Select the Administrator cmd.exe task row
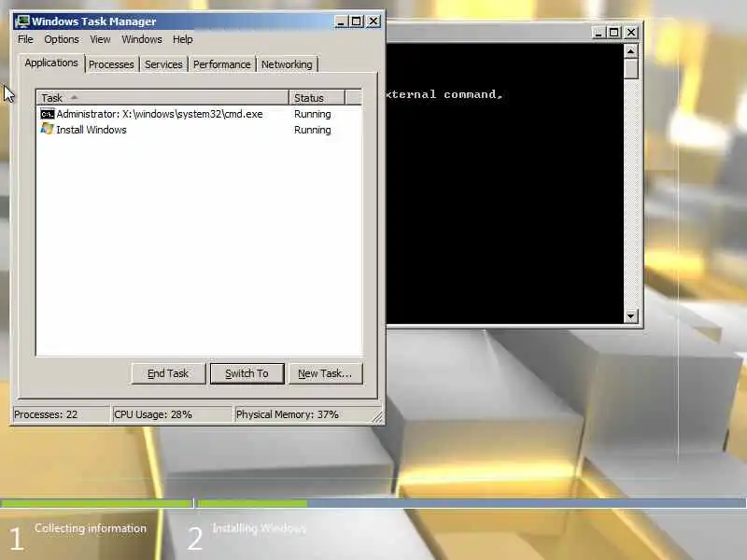Image resolution: width=747 pixels, height=560 pixels. 199,114
